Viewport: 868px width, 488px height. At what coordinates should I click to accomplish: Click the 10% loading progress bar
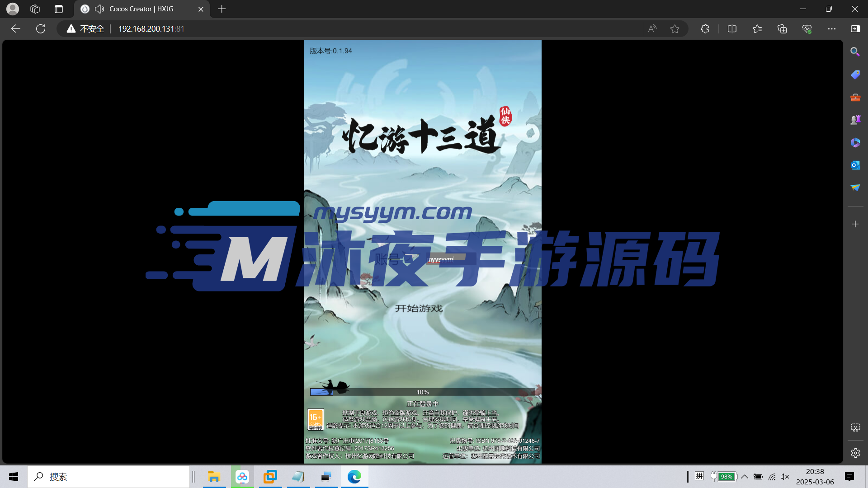pos(422,391)
